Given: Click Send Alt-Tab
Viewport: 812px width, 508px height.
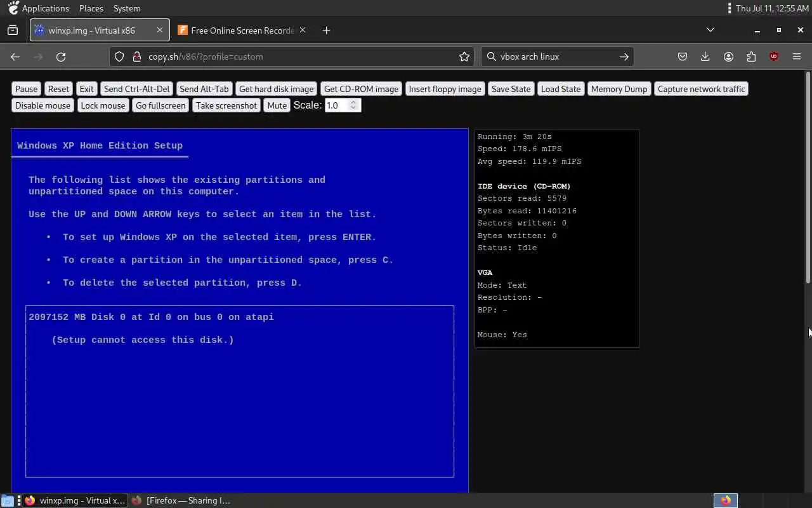Looking at the screenshot, I should pyautogui.click(x=204, y=89).
